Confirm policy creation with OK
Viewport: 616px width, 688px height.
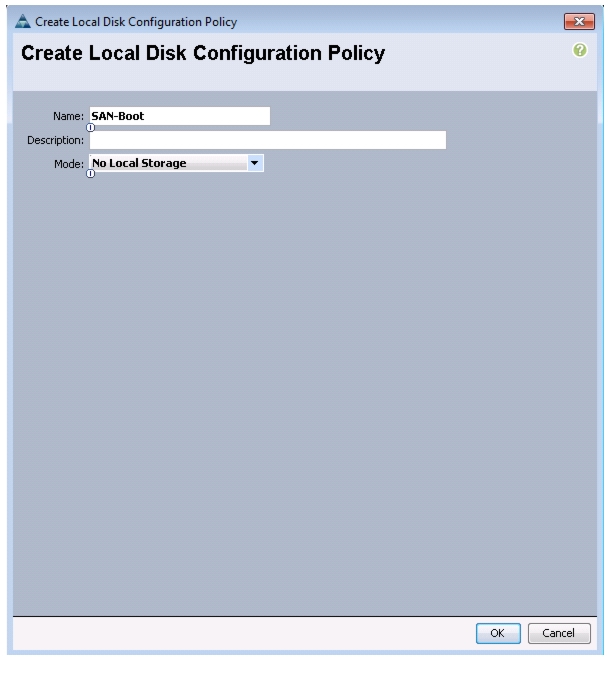498,633
